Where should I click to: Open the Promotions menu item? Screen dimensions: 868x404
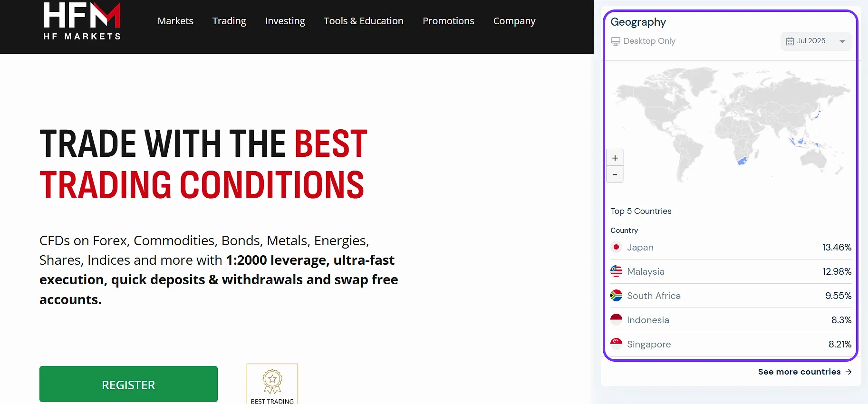(x=448, y=21)
